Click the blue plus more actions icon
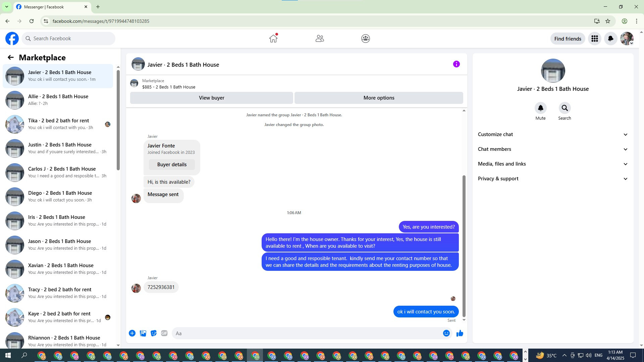 tap(132, 333)
